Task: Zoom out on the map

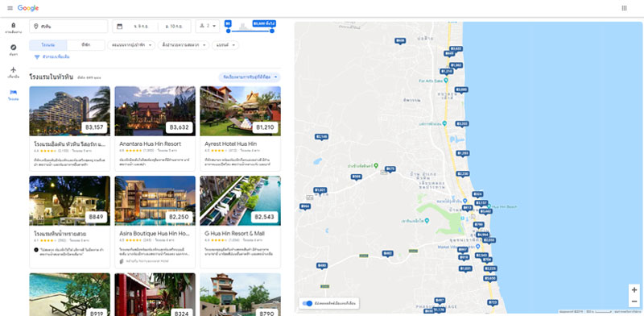Action: (x=634, y=301)
